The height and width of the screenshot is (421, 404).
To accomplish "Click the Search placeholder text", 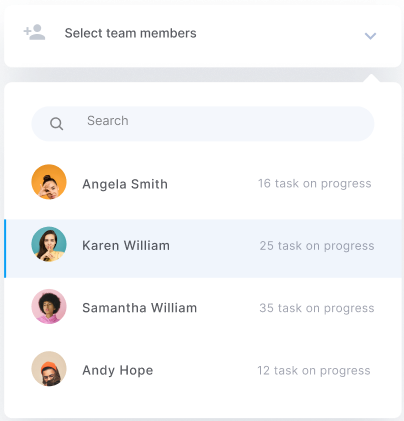I will [x=108, y=121].
